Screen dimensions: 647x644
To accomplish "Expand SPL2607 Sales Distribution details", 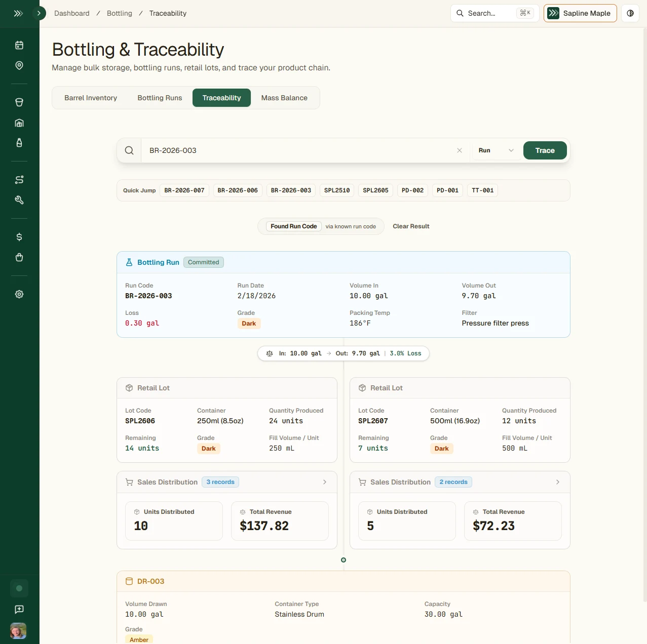I will 558,482.
